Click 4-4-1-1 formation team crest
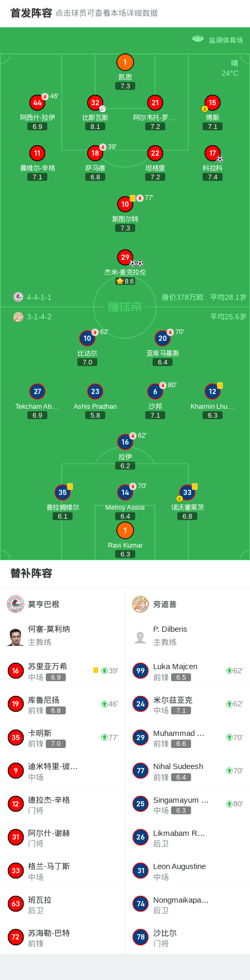This screenshot has height=980, width=250. (x=18, y=297)
